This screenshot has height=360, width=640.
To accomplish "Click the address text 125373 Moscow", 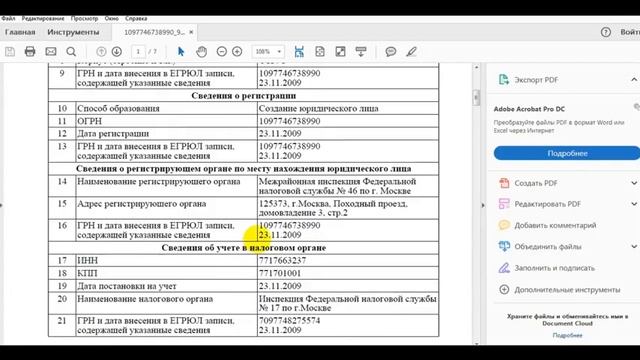I will tap(333, 208).
